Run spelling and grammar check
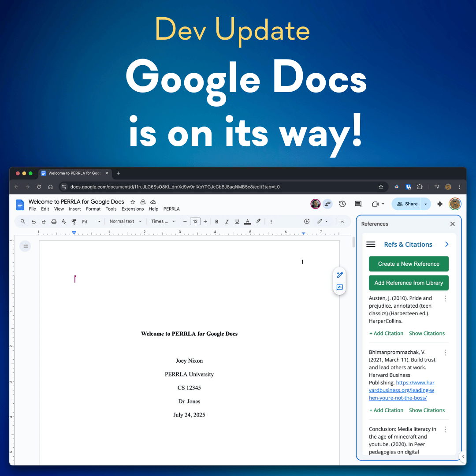This screenshot has height=476, width=476. tap(64, 222)
